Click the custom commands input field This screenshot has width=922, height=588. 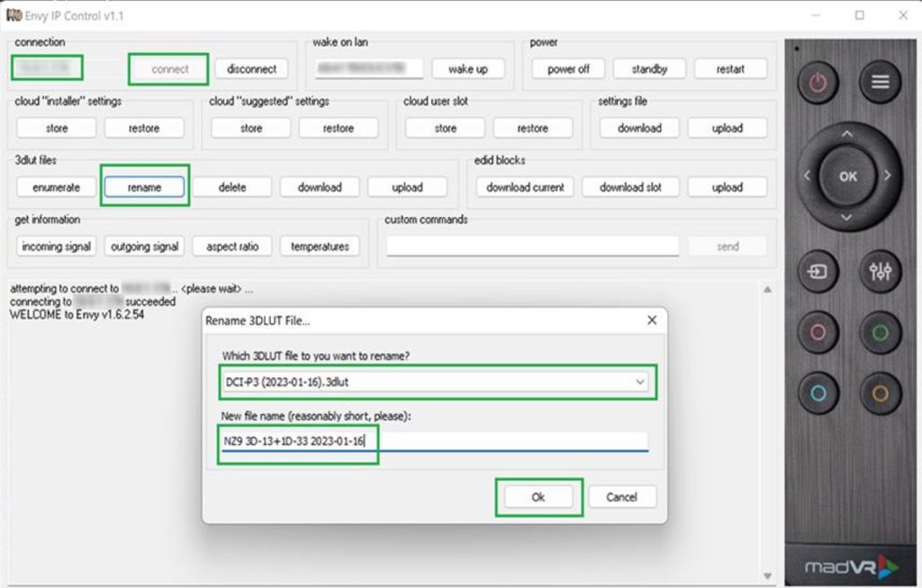533,247
